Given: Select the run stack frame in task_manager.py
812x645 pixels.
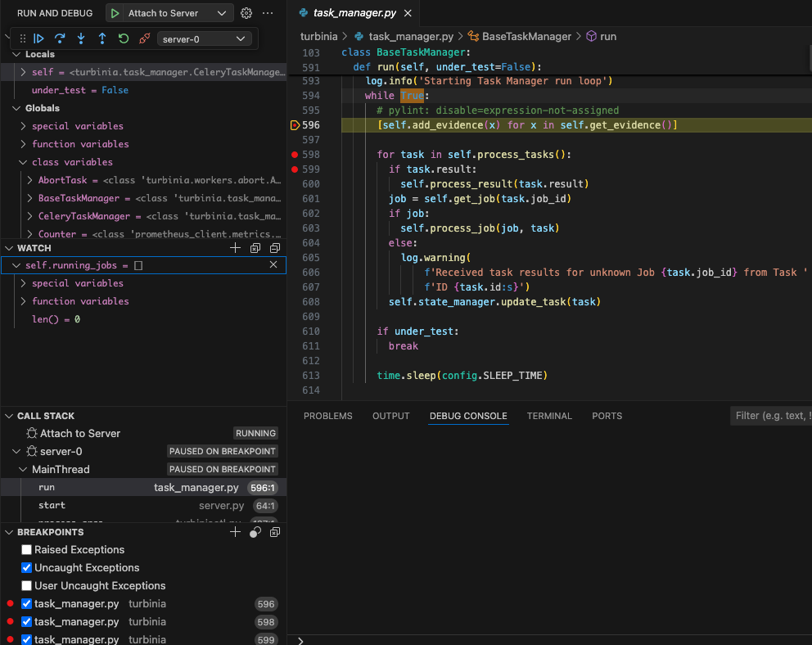Looking at the screenshot, I should click(143, 487).
